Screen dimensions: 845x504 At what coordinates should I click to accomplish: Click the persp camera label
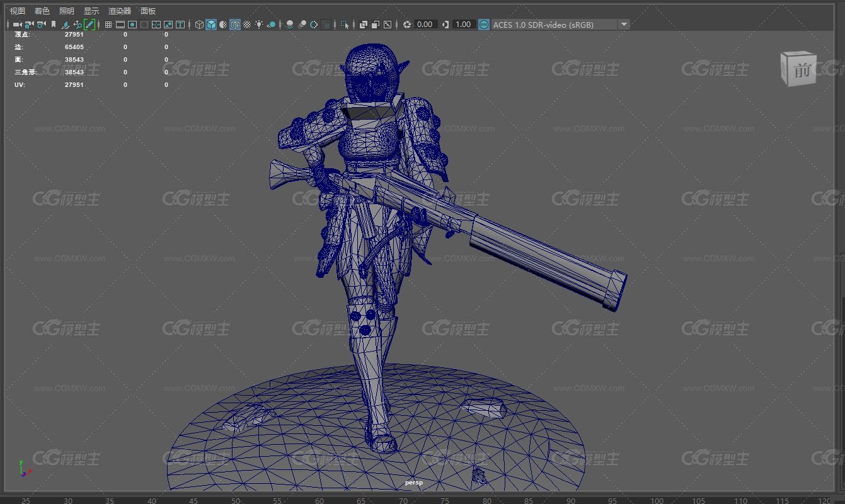pyautogui.click(x=414, y=483)
